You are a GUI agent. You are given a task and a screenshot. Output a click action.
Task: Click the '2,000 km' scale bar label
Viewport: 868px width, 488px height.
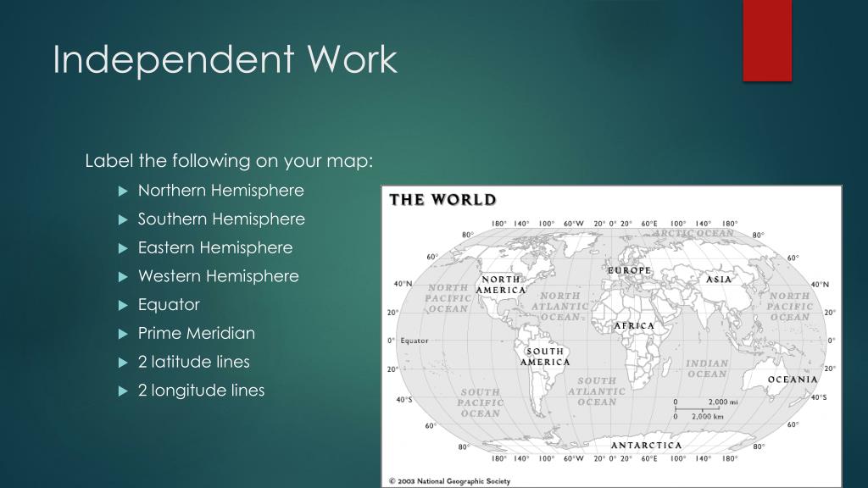(x=708, y=416)
